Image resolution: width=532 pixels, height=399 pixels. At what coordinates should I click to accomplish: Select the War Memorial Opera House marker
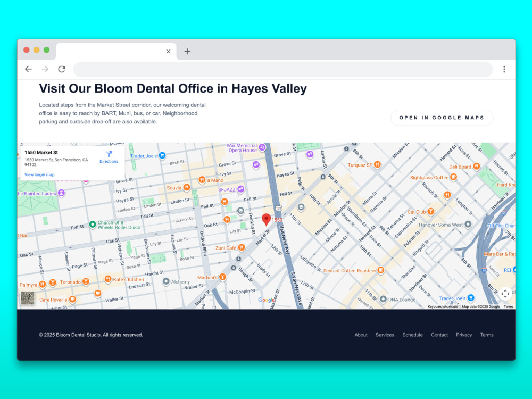(262, 147)
